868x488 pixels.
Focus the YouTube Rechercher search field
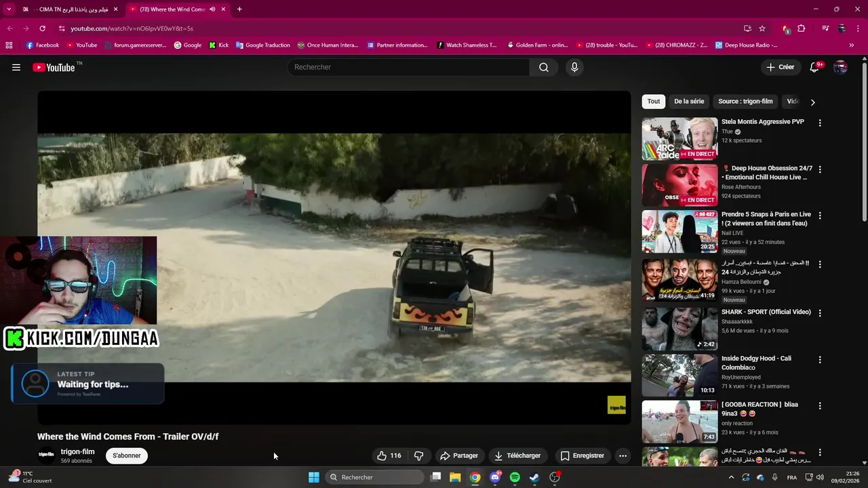409,67
